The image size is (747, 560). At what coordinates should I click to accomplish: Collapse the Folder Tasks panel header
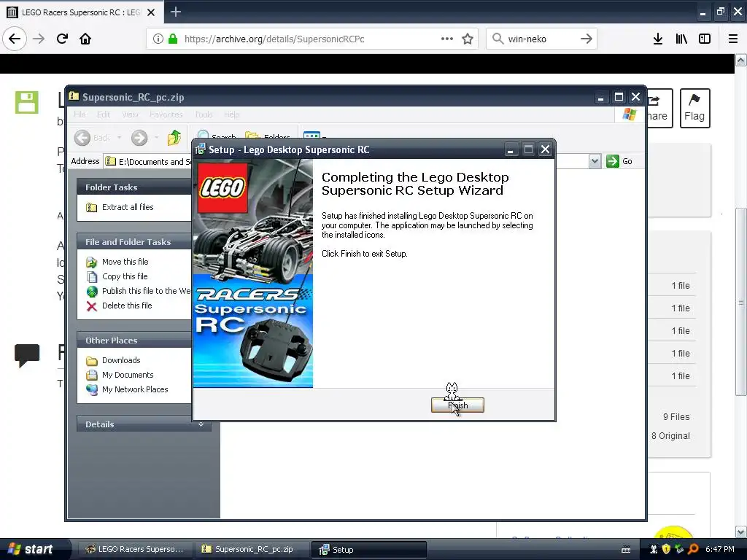click(134, 187)
